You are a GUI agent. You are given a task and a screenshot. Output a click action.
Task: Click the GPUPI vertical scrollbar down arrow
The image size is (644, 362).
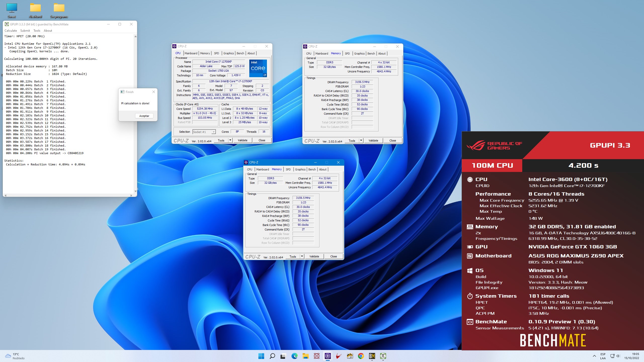click(135, 191)
